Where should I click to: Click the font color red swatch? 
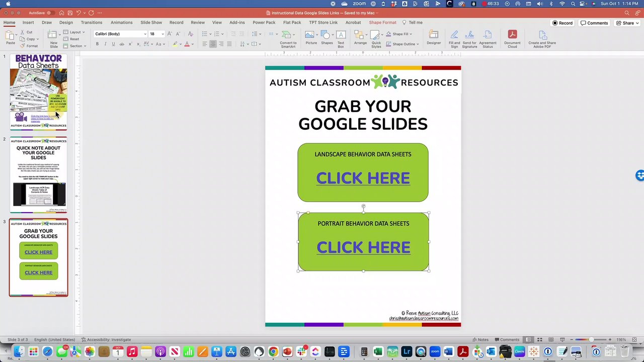pyautogui.click(x=187, y=44)
